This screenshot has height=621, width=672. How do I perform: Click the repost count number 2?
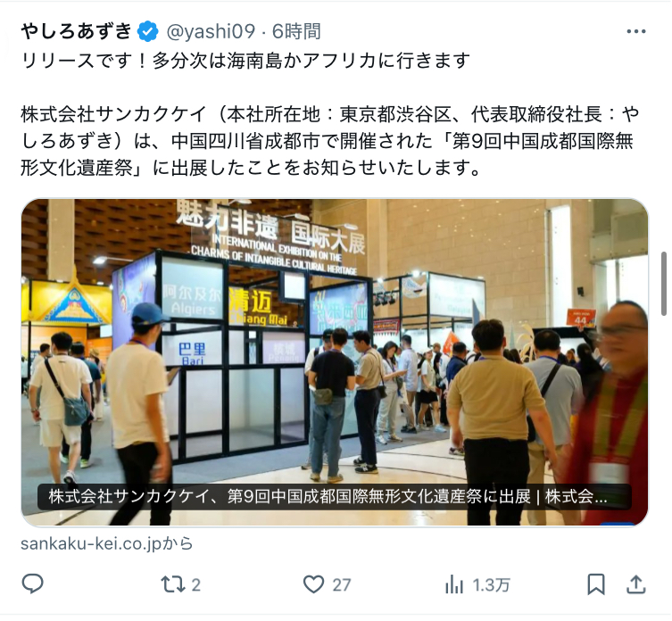tap(195, 585)
